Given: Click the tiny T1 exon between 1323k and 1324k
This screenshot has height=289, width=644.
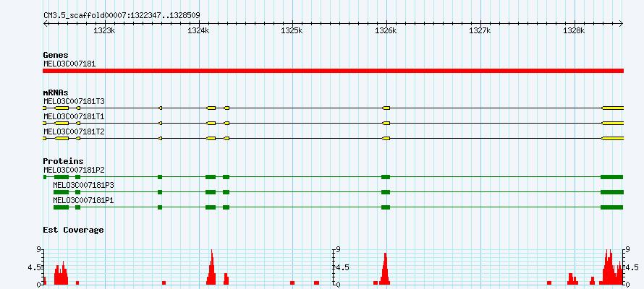Looking at the screenshot, I should 160,123.
